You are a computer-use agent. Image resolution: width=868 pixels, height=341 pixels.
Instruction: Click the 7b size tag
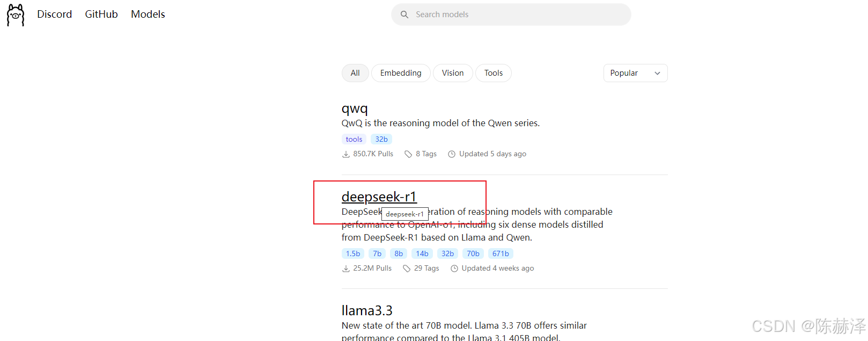(x=377, y=253)
